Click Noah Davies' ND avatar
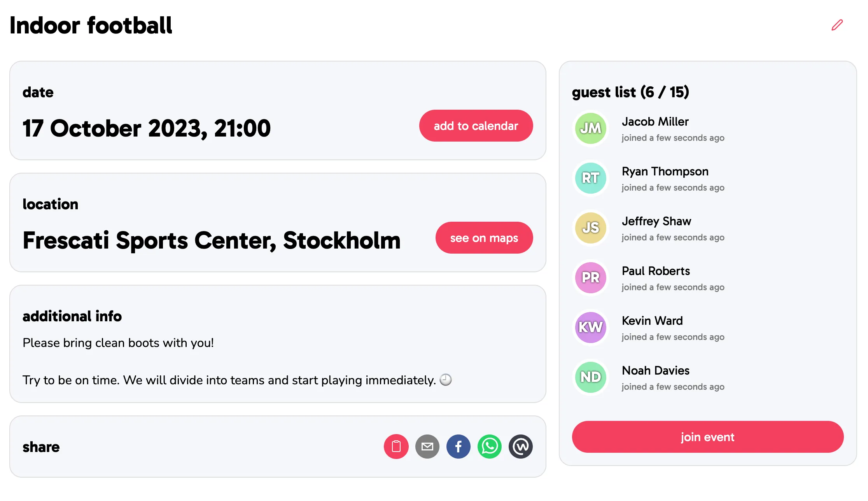This screenshot has height=501, width=868. point(590,377)
